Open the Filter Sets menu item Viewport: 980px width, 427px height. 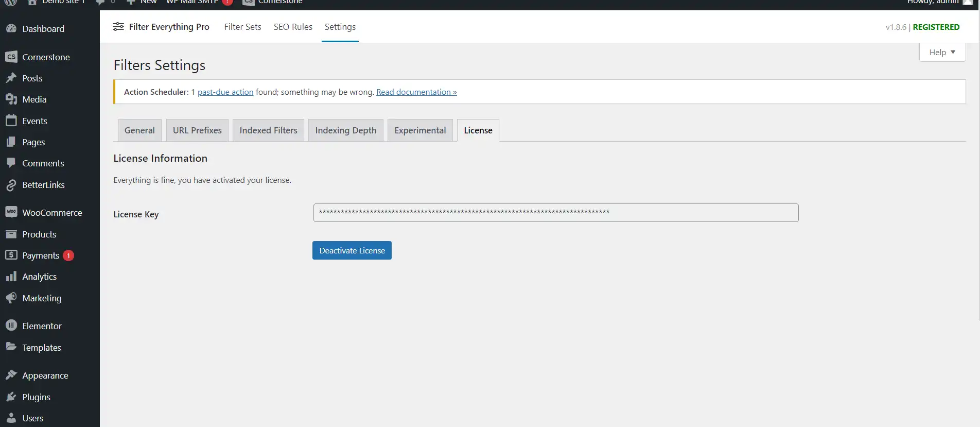coord(242,27)
